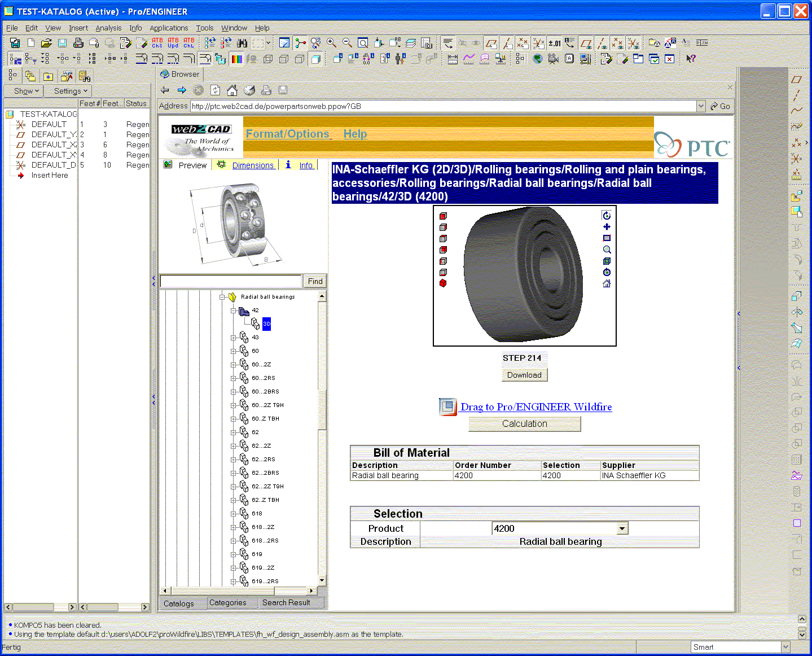The width and height of the screenshot is (812, 656).
Task: Click the Print toolbar icon
Action: [78, 43]
